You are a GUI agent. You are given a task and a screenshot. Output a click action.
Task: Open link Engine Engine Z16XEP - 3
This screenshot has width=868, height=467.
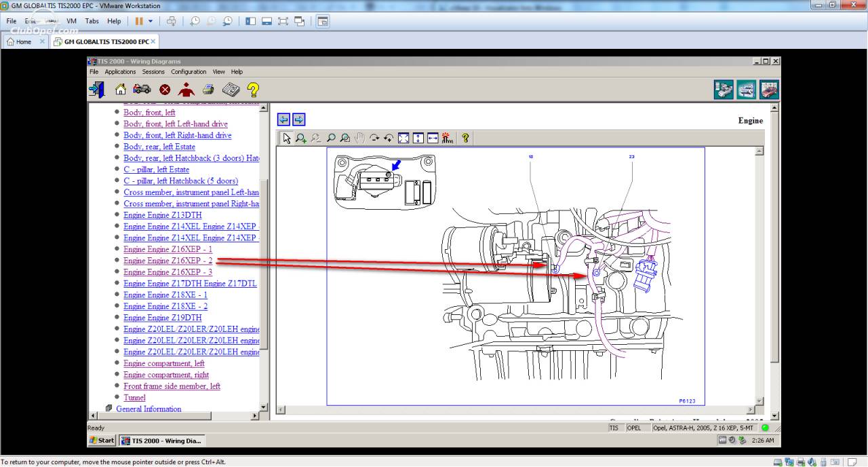click(x=167, y=272)
